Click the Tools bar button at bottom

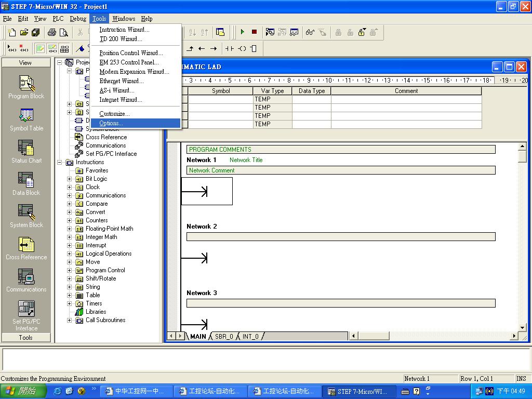pos(26,338)
